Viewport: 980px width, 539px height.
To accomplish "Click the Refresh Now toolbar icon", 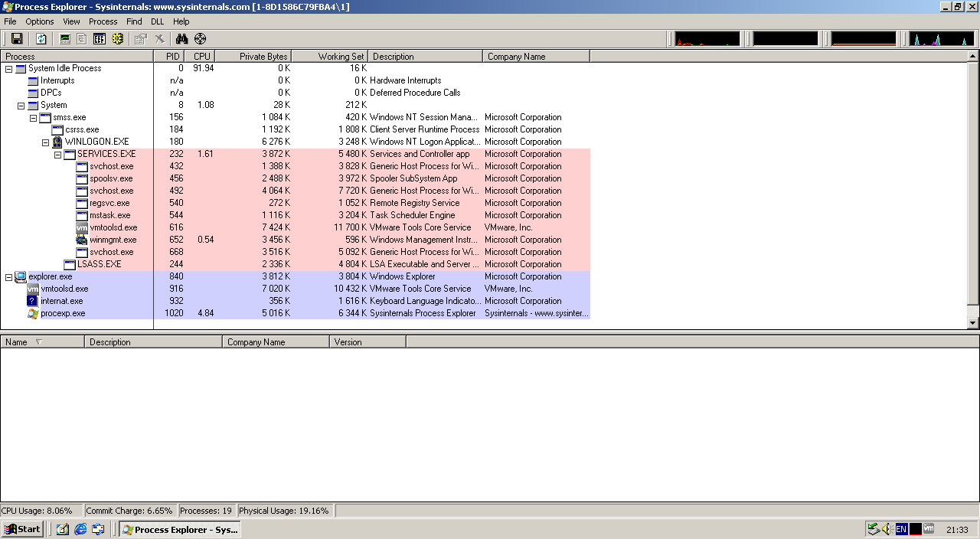I will [41, 38].
